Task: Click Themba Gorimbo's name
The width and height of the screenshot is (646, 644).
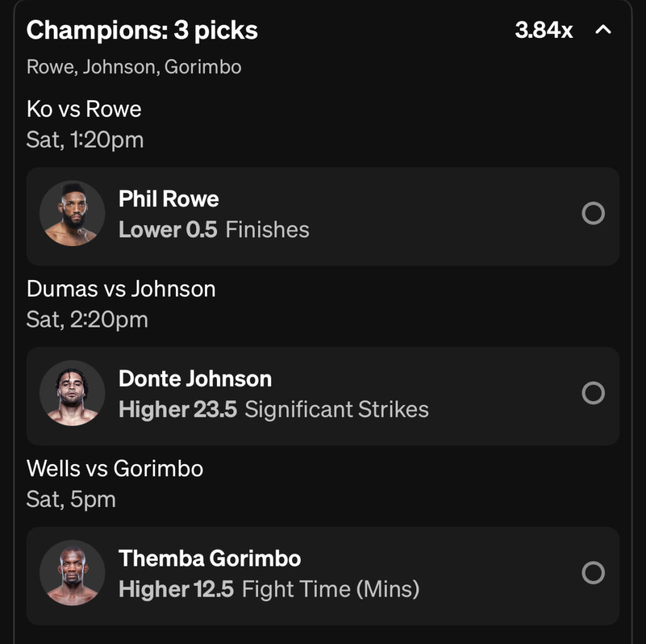Action: click(x=209, y=559)
